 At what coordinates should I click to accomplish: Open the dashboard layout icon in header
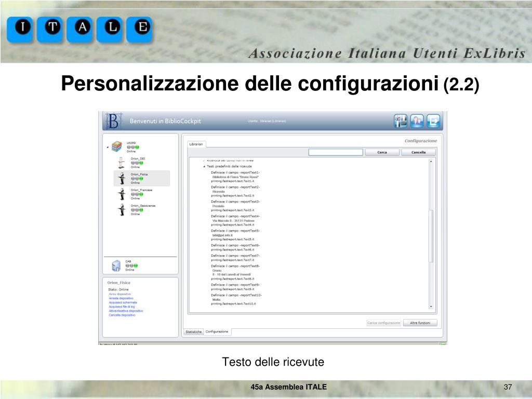pyautogui.click(x=401, y=121)
